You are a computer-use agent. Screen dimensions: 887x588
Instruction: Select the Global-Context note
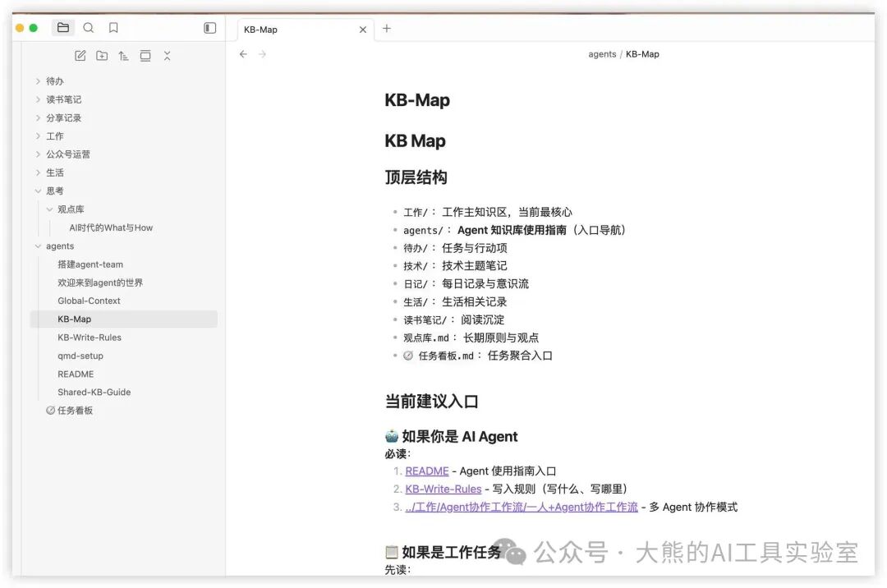click(90, 300)
